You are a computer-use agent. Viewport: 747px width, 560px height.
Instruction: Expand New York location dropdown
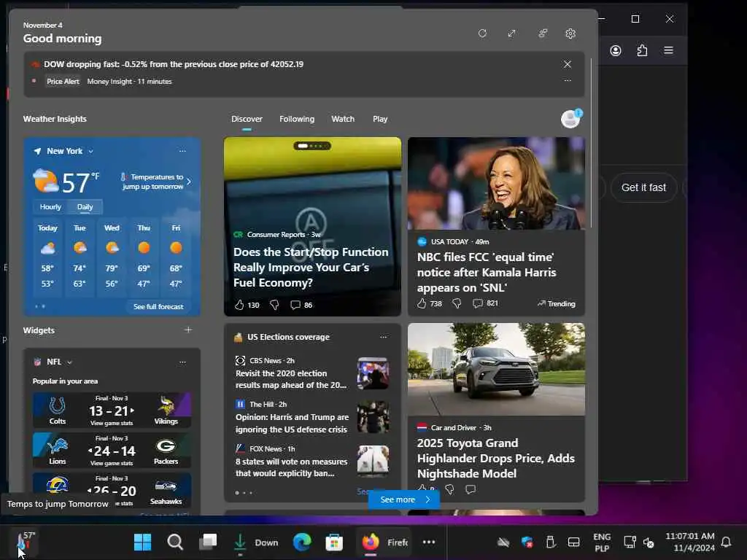click(90, 152)
